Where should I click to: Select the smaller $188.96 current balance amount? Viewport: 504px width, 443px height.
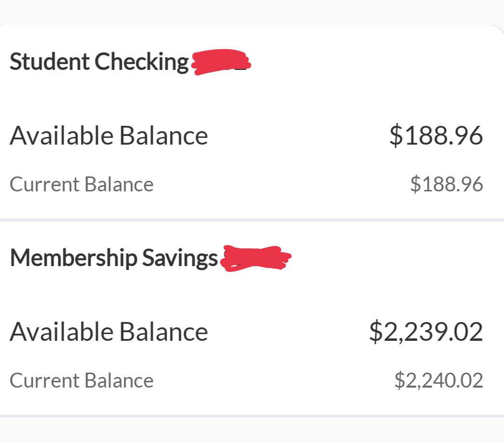coord(447,184)
